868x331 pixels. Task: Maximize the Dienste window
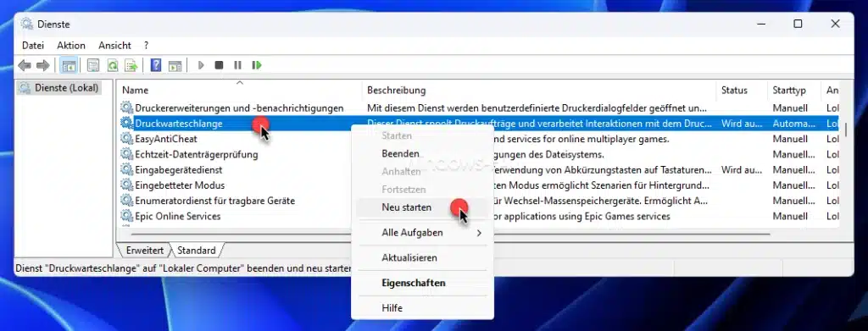(x=798, y=24)
